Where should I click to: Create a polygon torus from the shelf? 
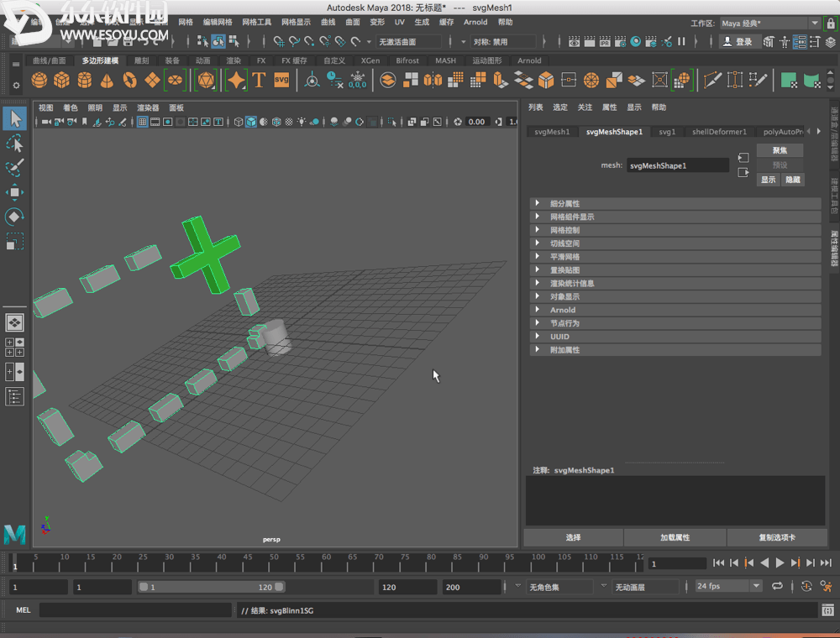click(129, 81)
